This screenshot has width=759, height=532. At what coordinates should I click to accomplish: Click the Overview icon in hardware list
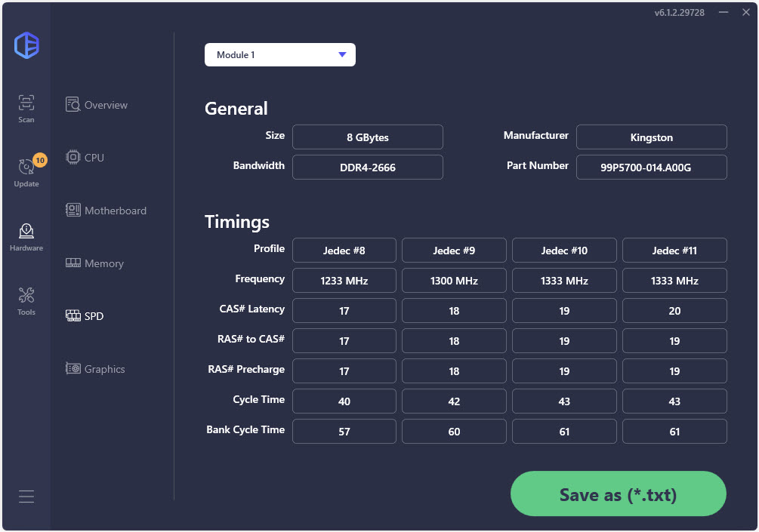pyautogui.click(x=73, y=105)
